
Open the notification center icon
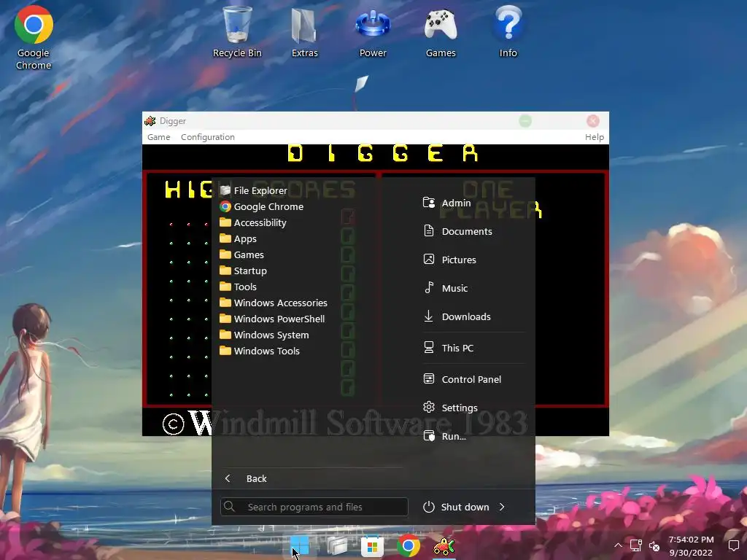tap(734, 545)
